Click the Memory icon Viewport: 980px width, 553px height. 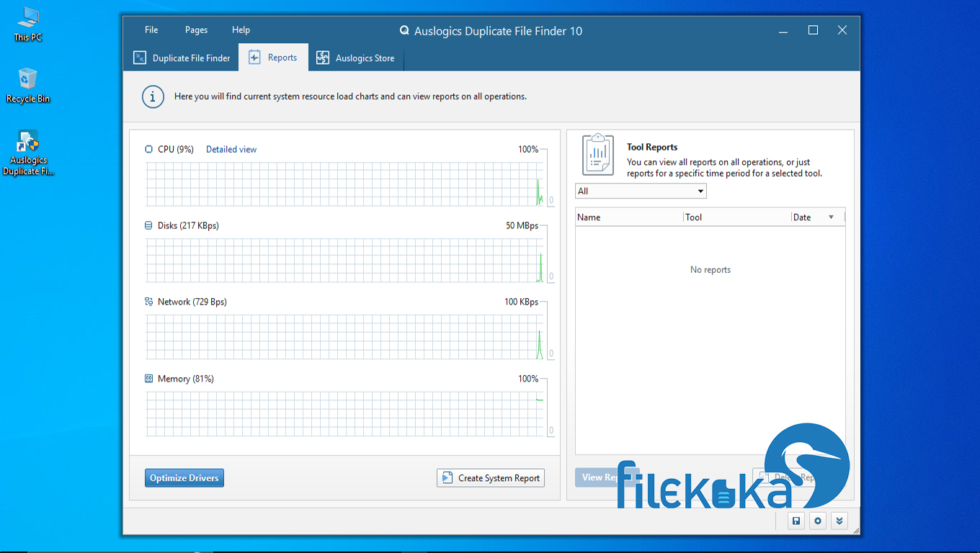click(x=148, y=378)
